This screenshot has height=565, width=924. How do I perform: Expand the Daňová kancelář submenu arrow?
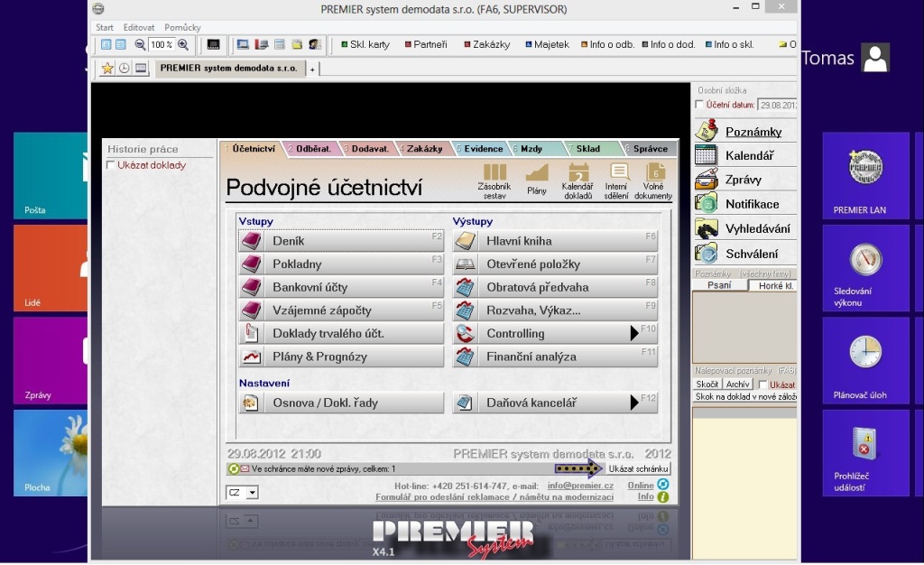tap(634, 403)
